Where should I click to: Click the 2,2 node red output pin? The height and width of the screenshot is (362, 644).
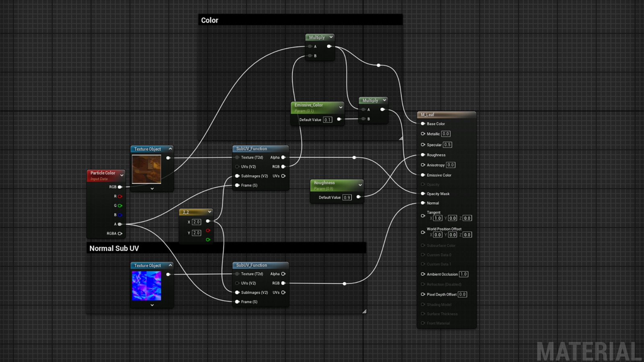(x=208, y=230)
